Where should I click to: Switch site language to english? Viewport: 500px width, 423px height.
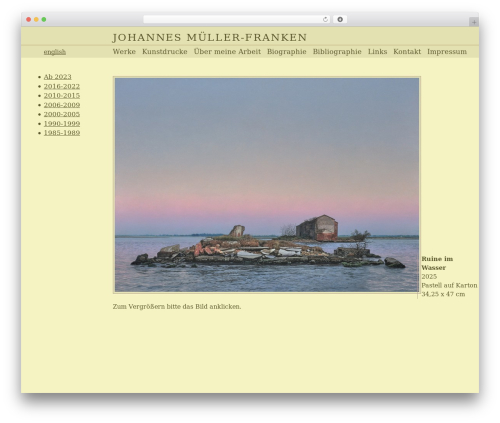pos(55,52)
